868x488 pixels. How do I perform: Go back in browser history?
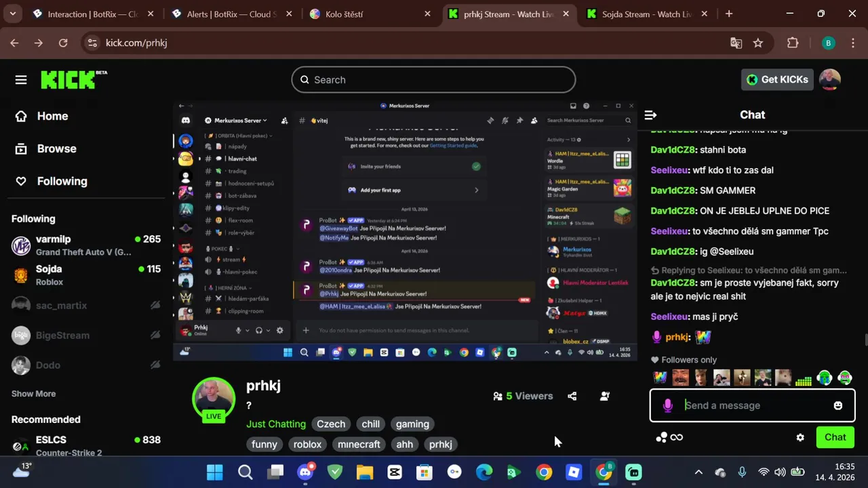tap(14, 43)
